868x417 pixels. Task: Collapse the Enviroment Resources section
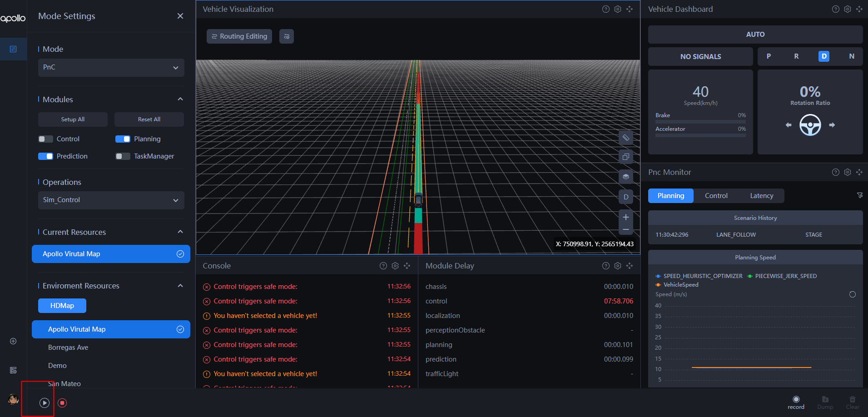point(180,286)
